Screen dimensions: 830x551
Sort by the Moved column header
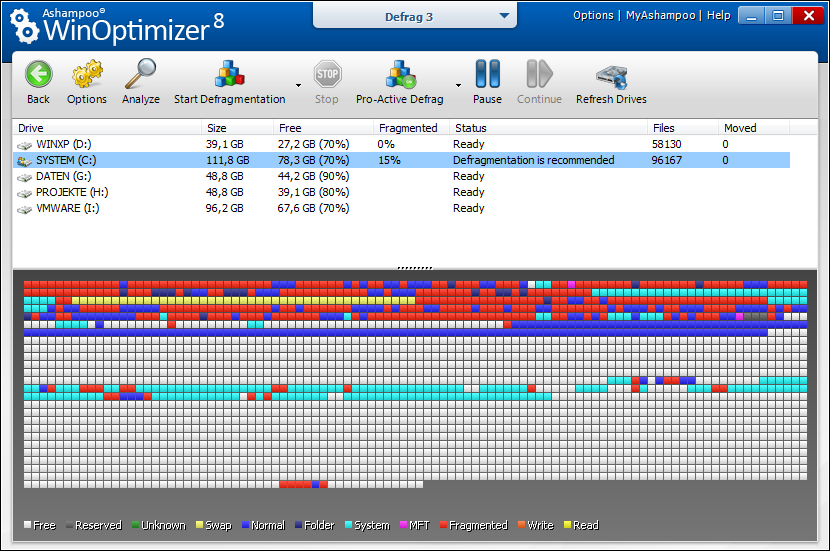pyautogui.click(x=754, y=128)
